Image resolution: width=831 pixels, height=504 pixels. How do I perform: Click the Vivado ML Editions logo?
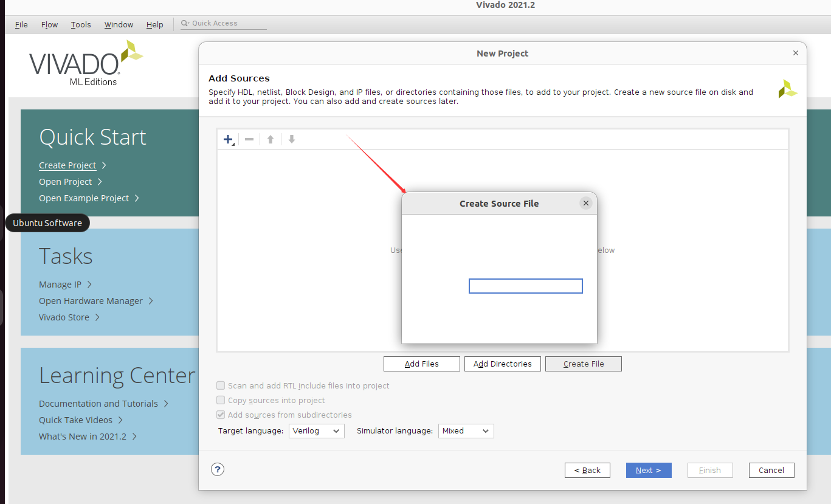[86, 63]
